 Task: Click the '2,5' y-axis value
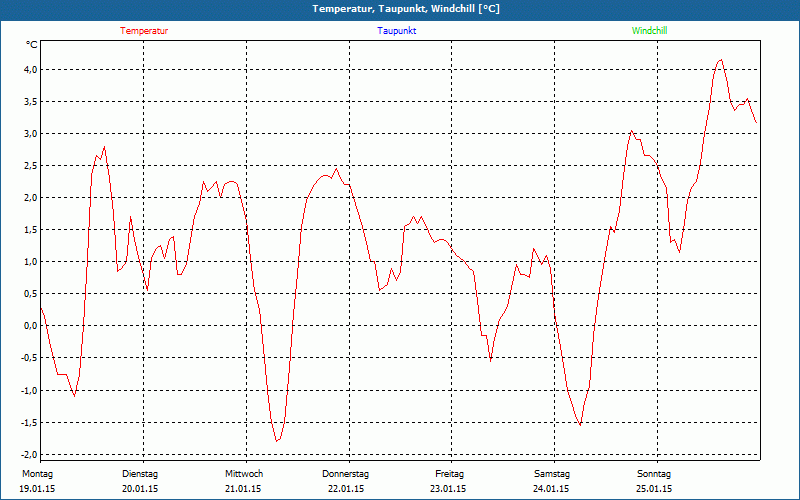[31, 166]
